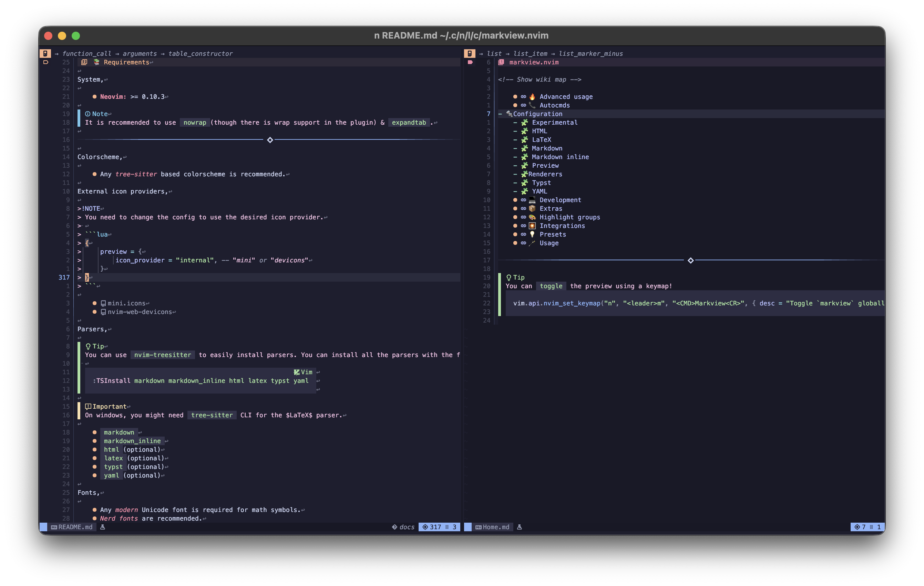This screenshot has width=924, height=586.
Task: Click the left winbar book icon
Action: point(45,54)
